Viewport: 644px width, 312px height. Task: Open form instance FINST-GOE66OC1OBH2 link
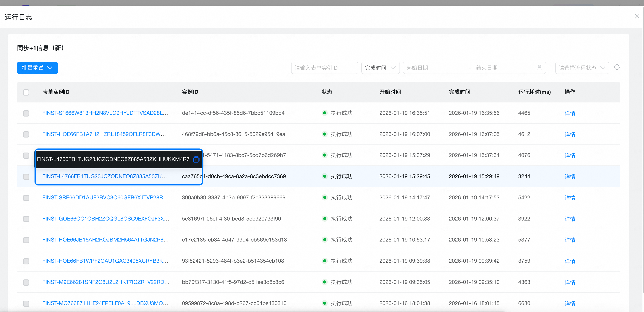pyautogui.click(x=105, y=219)
